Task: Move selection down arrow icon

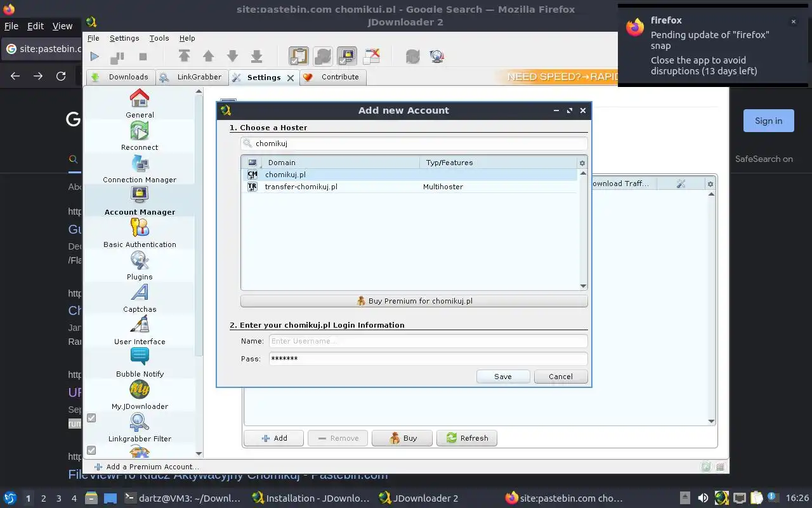Action: coord(232,57)
